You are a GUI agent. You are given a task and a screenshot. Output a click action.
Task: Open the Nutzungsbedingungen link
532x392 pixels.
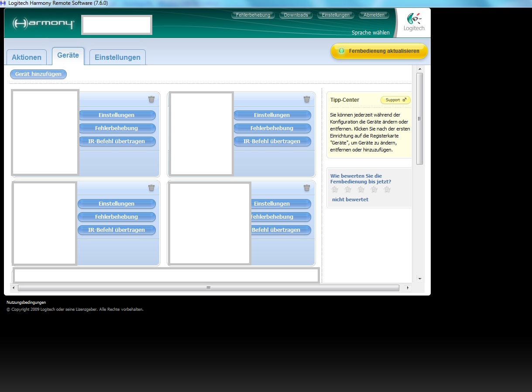coord(26,302)
